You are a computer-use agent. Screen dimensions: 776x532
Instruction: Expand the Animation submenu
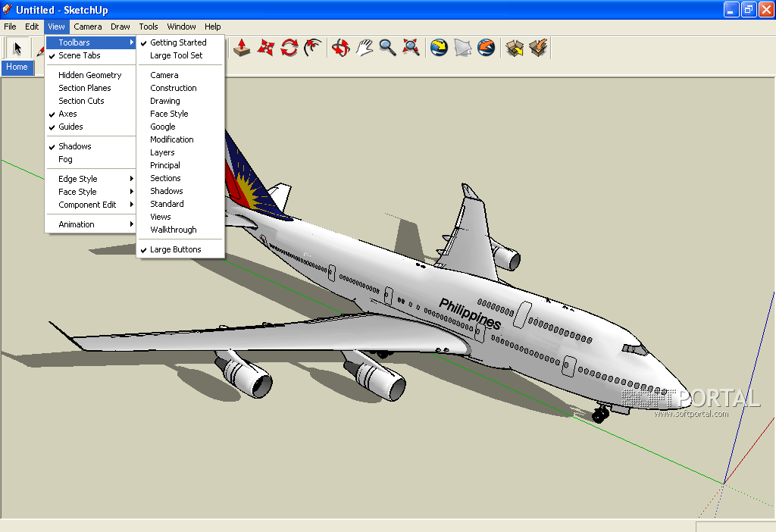coord(91,224)
